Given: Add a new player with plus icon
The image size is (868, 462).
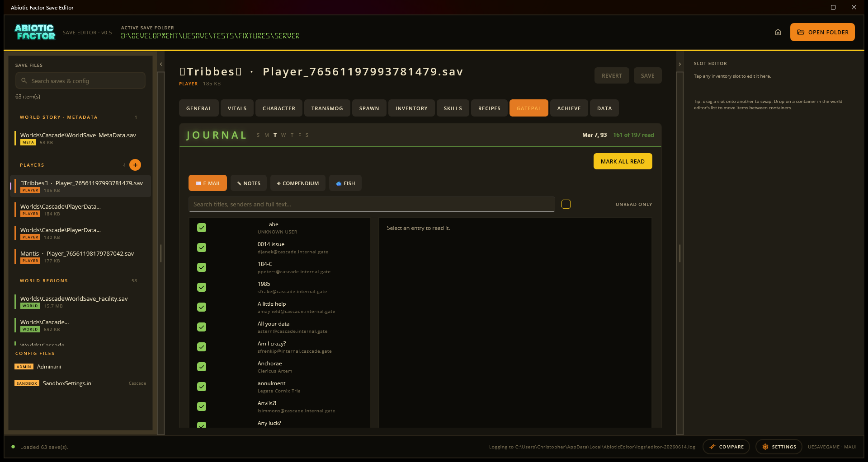Looking at the screenshot, I should (135, 165).
